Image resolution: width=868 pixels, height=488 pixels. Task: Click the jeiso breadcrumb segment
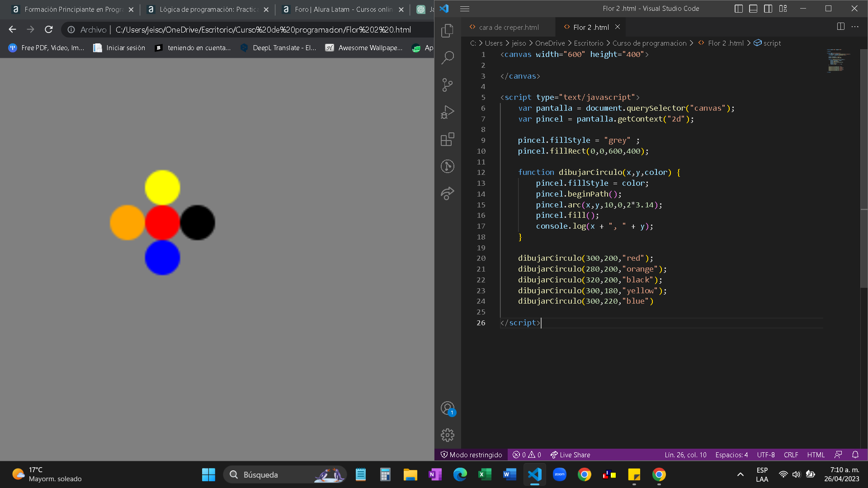point(519,43)
